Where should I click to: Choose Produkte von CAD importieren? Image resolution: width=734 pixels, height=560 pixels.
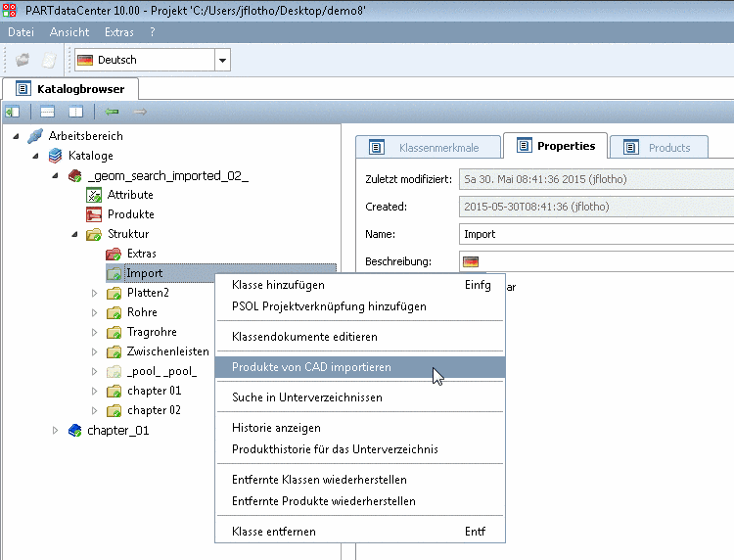pyautogui.click(x=360, y=367)
